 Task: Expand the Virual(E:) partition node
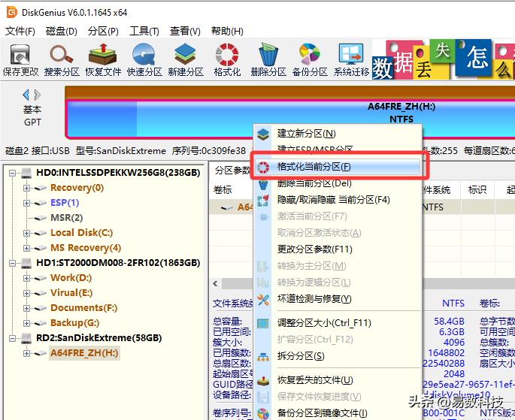coord(26,293)
